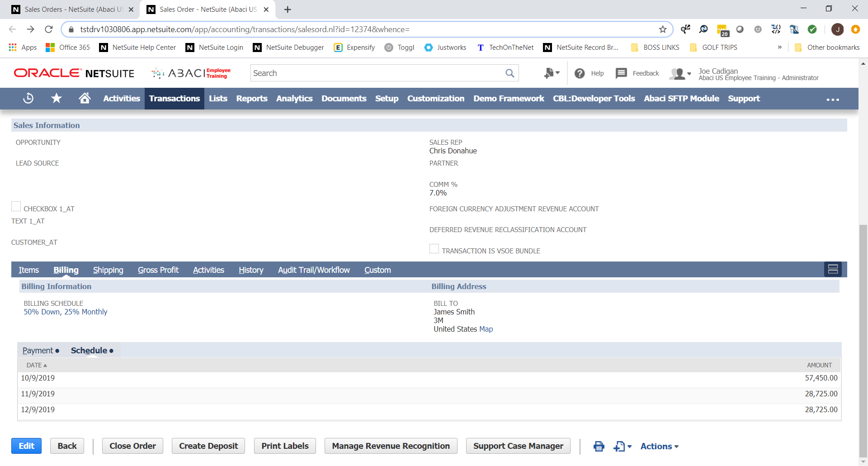Expand the user role dropdown arrow
868x466 pixels.
(x=689, y=74)
